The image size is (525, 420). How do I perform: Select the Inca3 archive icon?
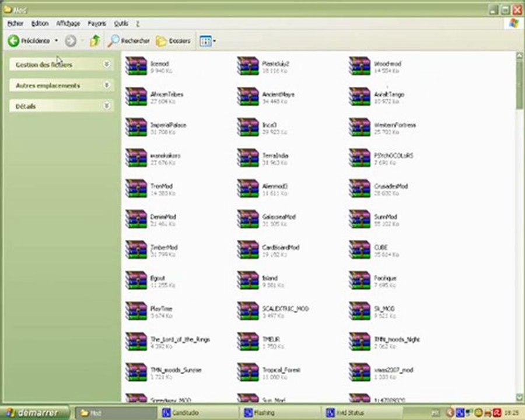[x=248, y=127]
